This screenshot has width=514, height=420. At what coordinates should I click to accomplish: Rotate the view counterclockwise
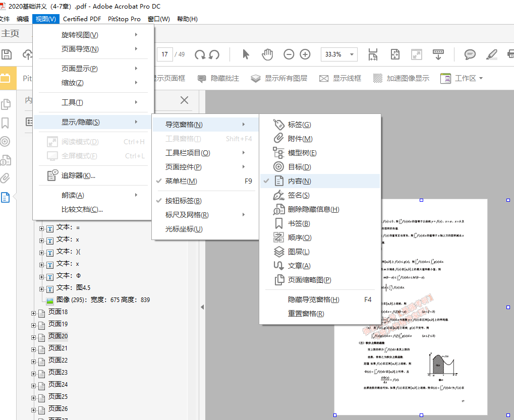point(214,54)
